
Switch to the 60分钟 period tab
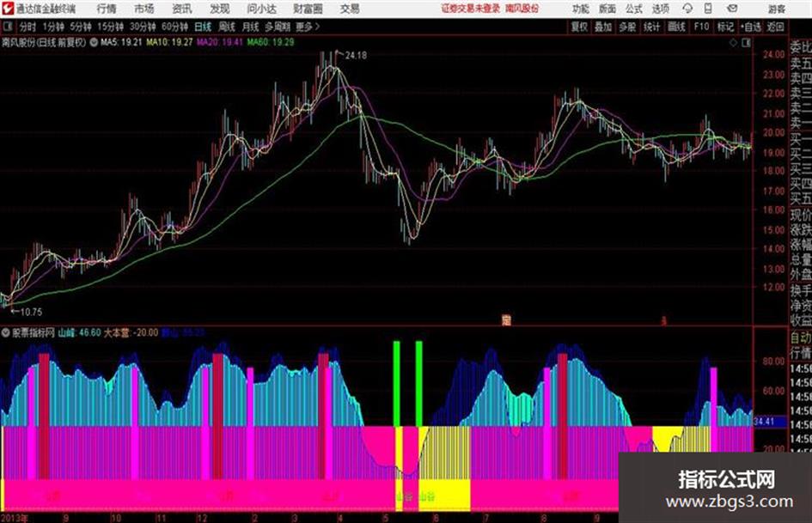pos(174,27)
